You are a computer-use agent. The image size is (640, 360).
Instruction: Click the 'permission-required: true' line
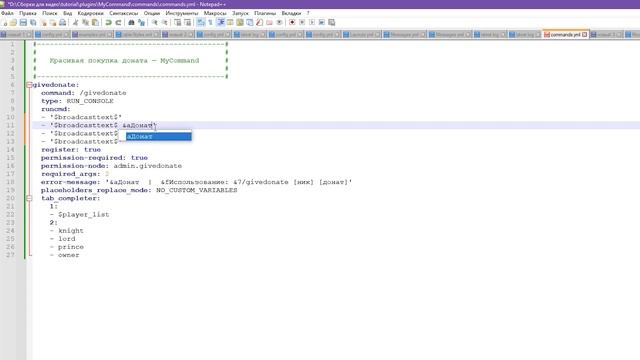(x=94, y=158)
